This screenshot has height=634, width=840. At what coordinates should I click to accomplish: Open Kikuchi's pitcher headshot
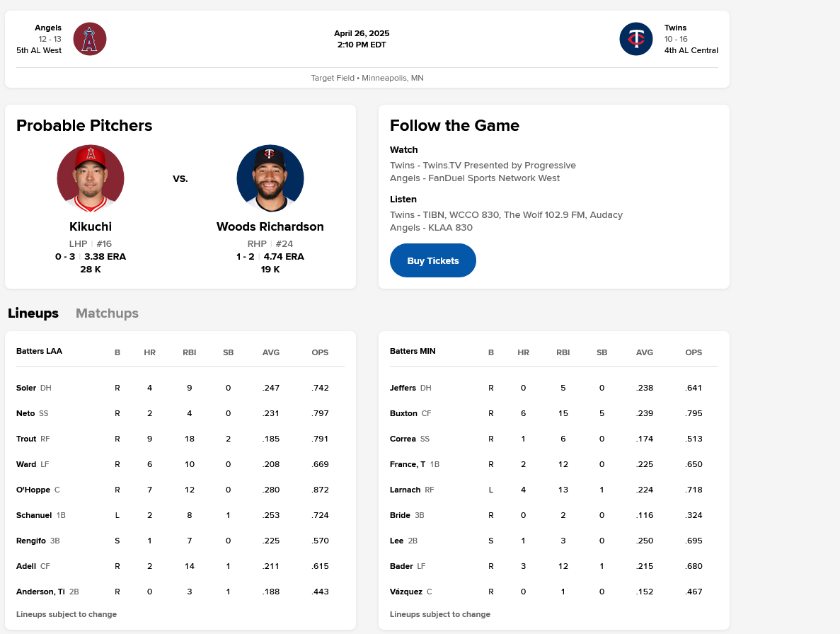coord(91,178)
